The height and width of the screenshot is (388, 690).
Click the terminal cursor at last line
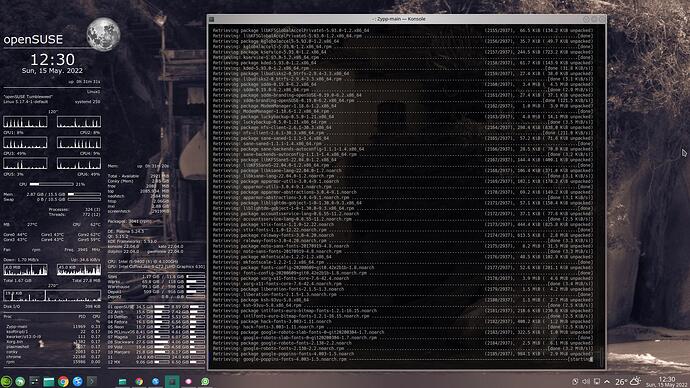click(x=591, y=359)
